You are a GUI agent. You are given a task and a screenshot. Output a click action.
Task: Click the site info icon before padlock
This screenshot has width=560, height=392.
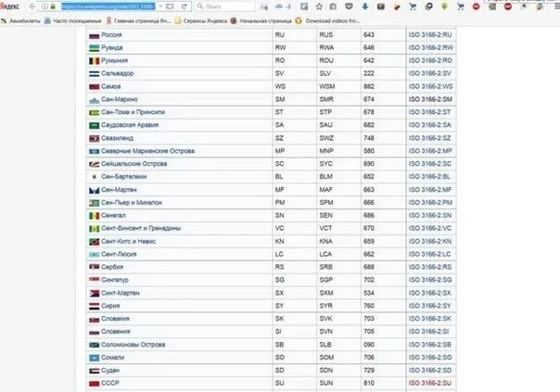tap(45, 6)
